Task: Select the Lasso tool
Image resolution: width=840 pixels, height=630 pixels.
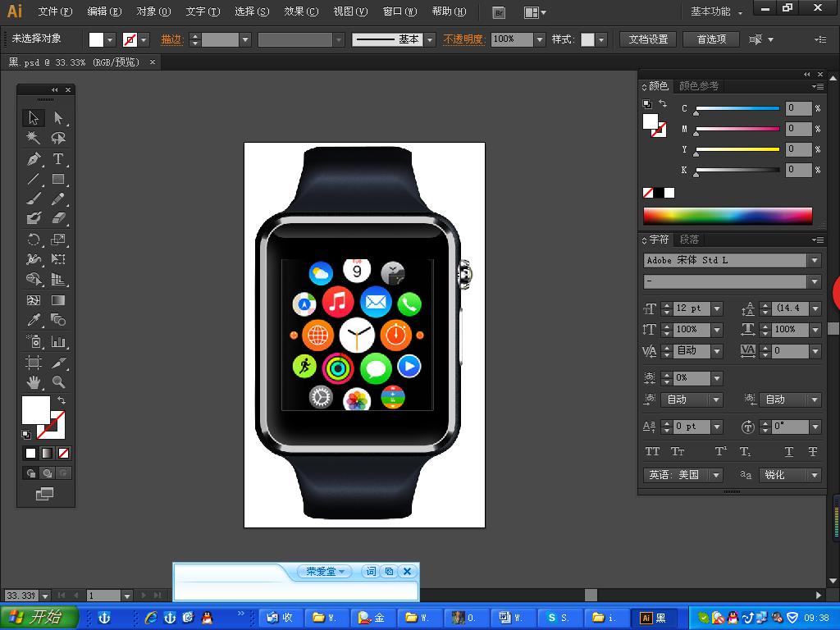Action: 58,138
